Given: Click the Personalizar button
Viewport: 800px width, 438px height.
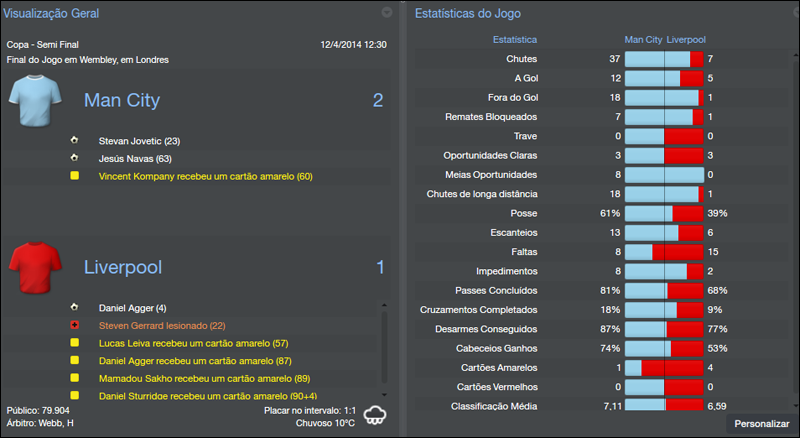Looking at the screenshot, I should pos(762,424).
